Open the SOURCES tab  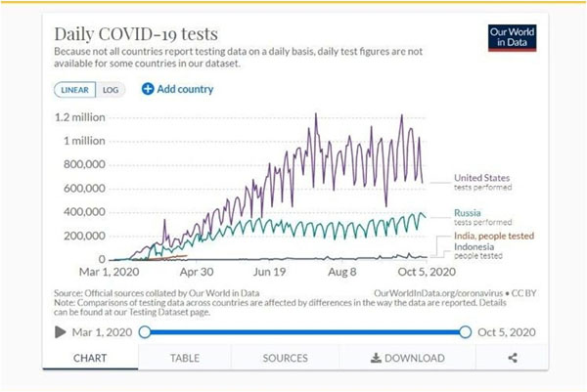[285, 358]
